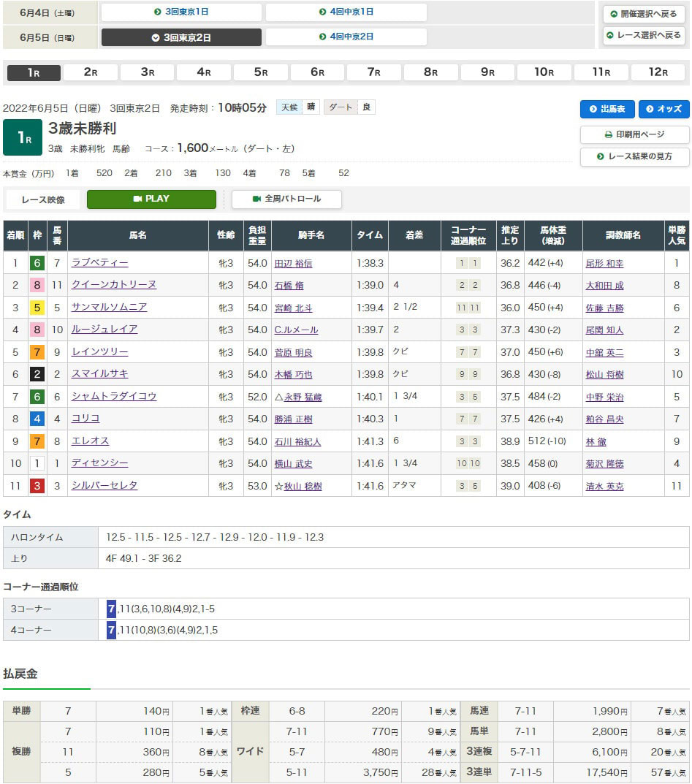This screenshot has height=784, width=692.
Task: Choose the 4回中京2日 meeting
Action: (346, 37)
